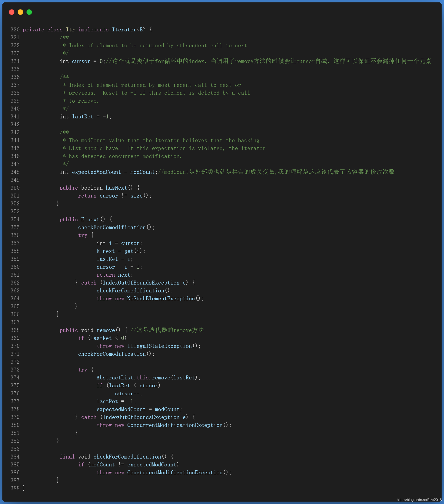Click the green maximize window dot
The width and height of the screenshot is (444, 504).
point(29,12)
